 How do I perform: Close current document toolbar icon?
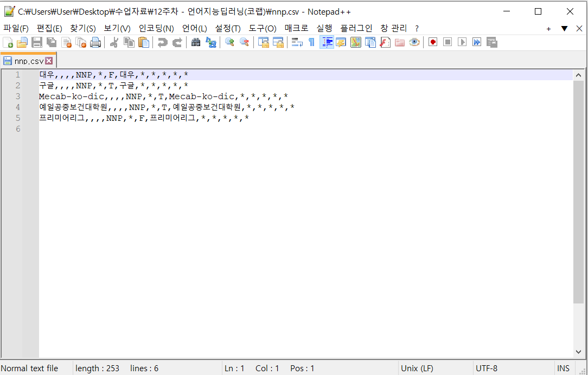(x=66, y=42)
